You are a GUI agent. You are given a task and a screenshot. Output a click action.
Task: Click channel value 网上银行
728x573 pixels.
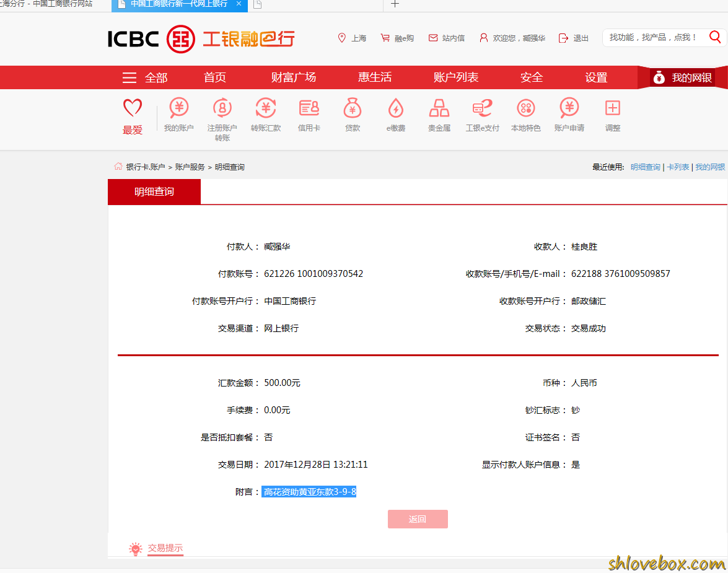pos(281,329)
